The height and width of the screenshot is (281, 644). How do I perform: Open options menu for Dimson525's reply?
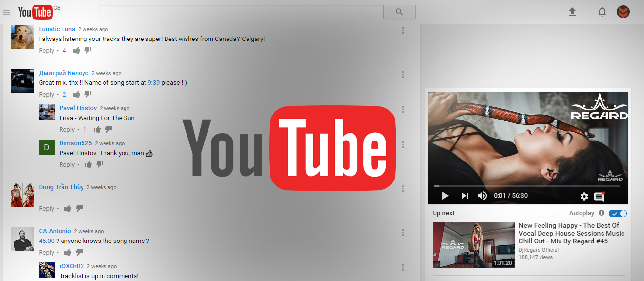click(403, 144)
